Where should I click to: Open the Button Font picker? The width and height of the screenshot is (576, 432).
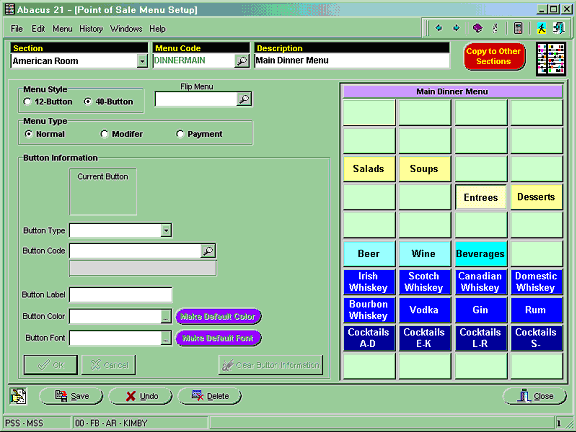click(x=166, y=338)
